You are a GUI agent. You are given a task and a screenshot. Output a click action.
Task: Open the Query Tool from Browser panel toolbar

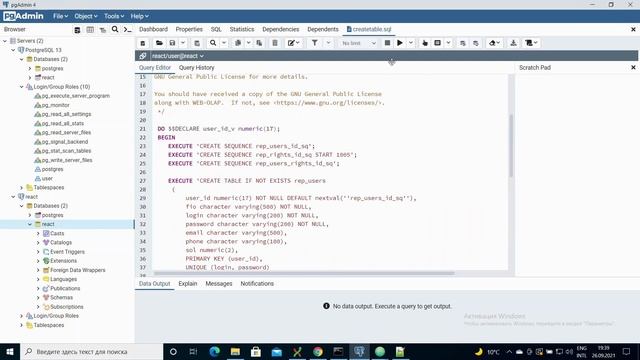click(x=77, y=30)
